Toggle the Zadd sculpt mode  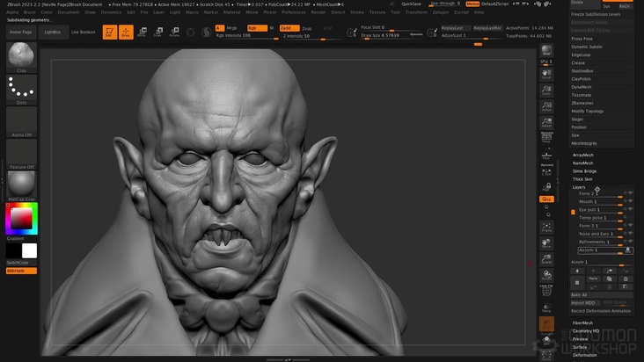point(288,28)
